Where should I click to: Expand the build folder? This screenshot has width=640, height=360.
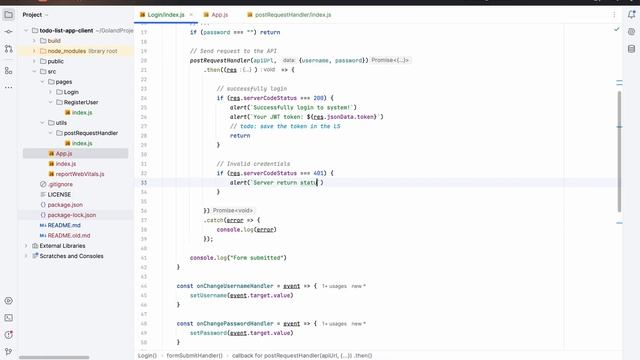click(x=34, y=41)
